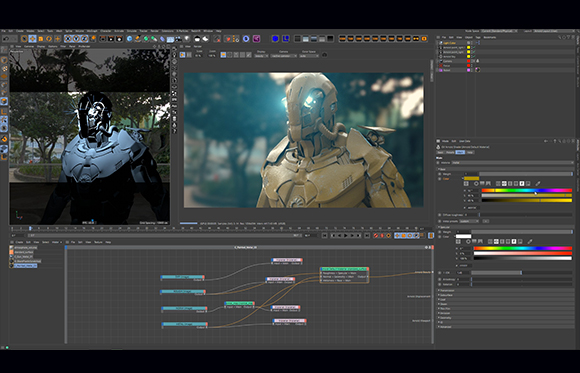The width and height of the screenshot is (580, 373).
Task: Add a Cube primitive object
Action: click(x=129, y=38)
